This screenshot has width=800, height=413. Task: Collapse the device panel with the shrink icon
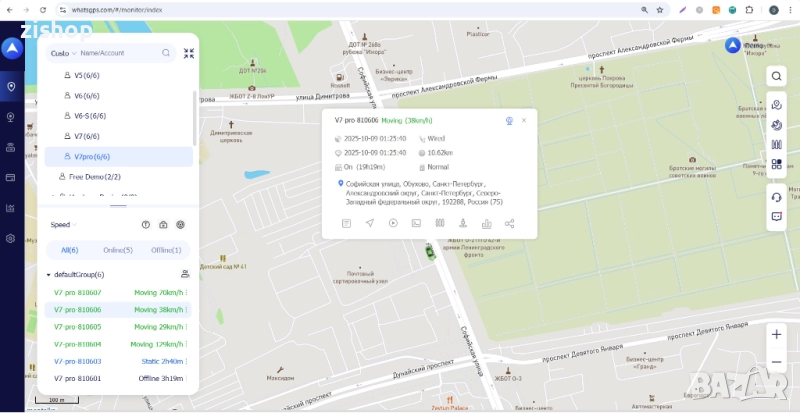coord(189,53)
